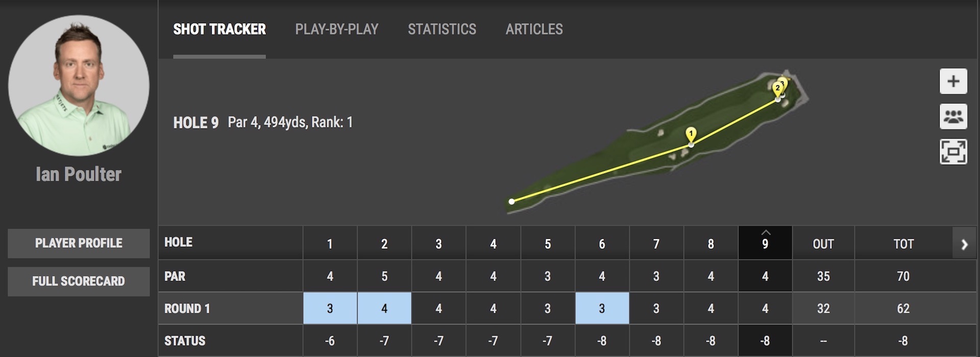
Task: Open the Statistics tab
Action: 442,29
